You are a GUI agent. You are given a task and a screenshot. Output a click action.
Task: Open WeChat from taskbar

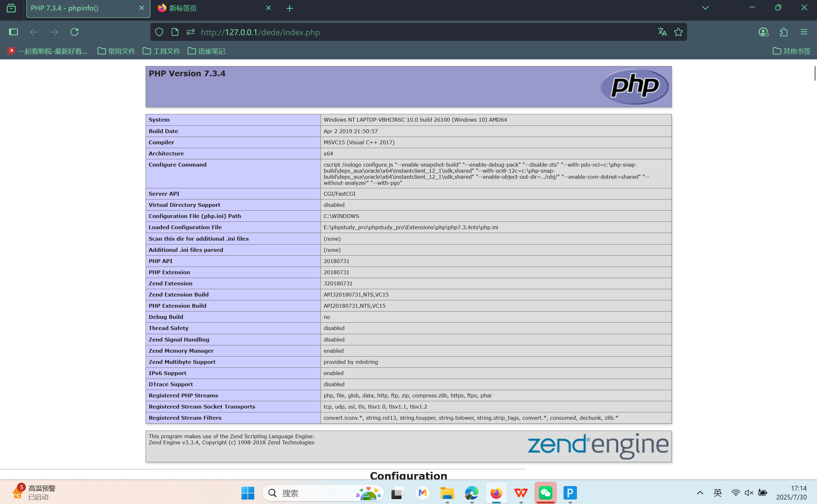tap(546, 493)
